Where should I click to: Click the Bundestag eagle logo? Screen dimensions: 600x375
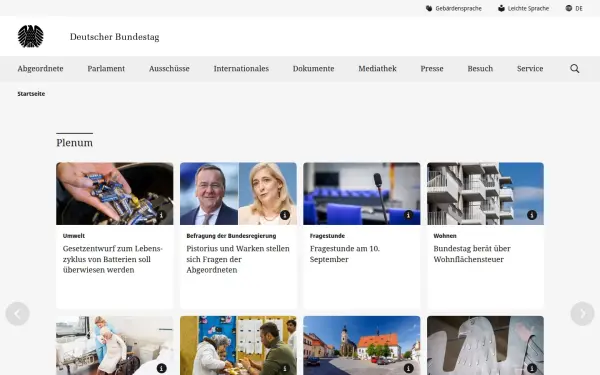[31, 36]
